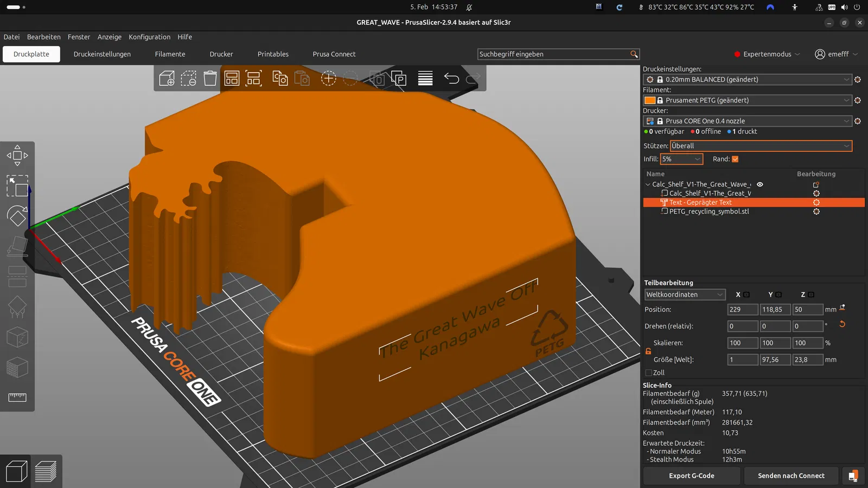
Task: Select the Rotate tool
Action: pyautogui.click(x=17, y=216)
